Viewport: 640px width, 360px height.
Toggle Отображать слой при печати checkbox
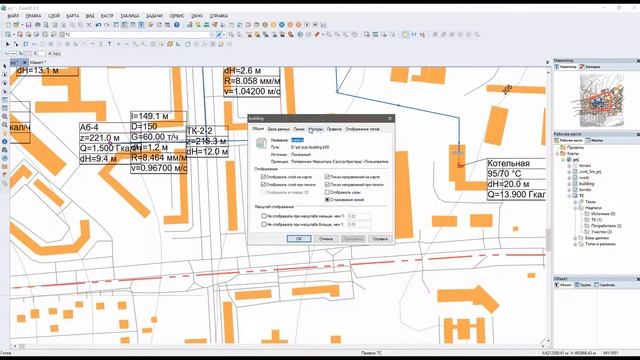[263, 184]
